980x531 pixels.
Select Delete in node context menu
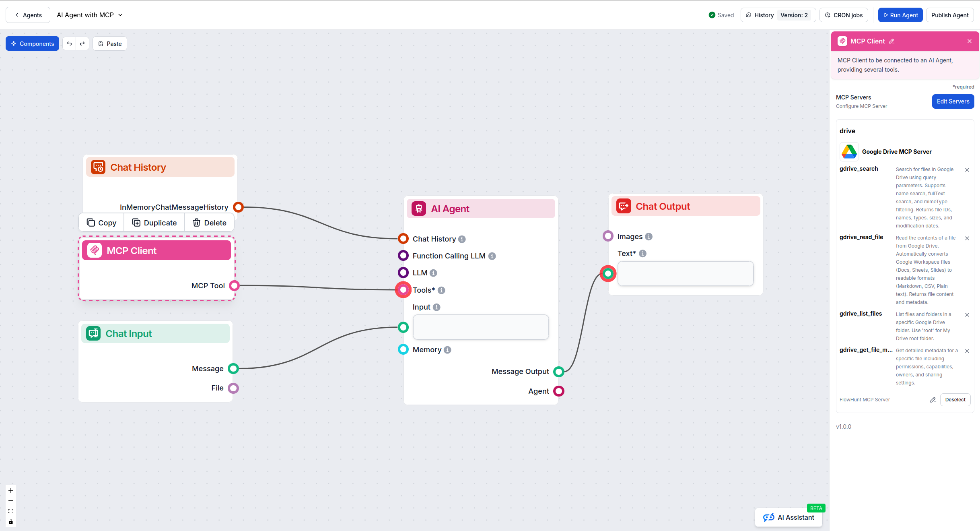coord(209,223)
